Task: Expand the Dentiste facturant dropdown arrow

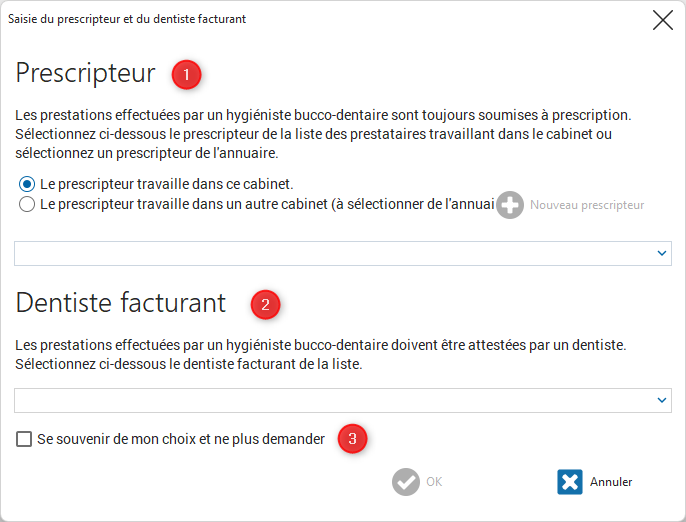Action: 662,400
